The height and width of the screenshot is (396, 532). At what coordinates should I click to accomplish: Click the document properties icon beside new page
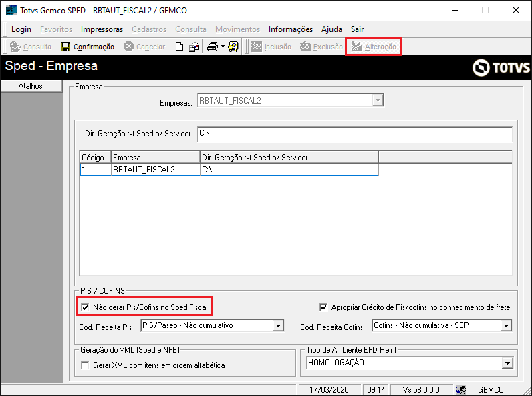pos(194,47)
